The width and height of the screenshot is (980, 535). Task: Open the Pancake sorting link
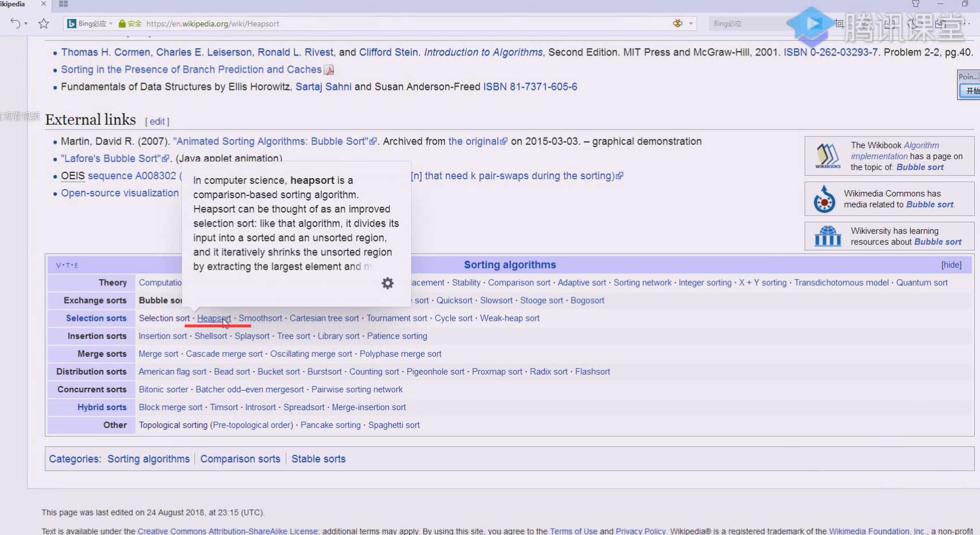click(330, 425)
